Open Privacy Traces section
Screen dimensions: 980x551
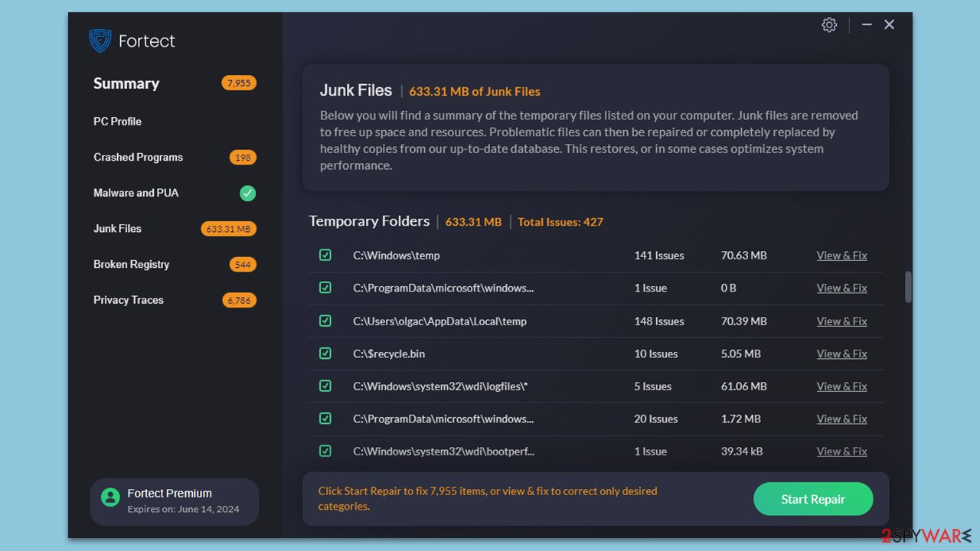pyautogui.click(x=129, y=300)
